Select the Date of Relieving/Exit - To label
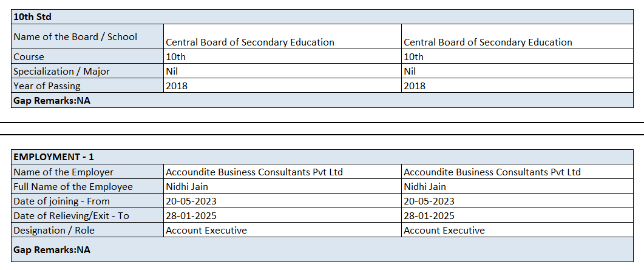 (x=71, y=216)
